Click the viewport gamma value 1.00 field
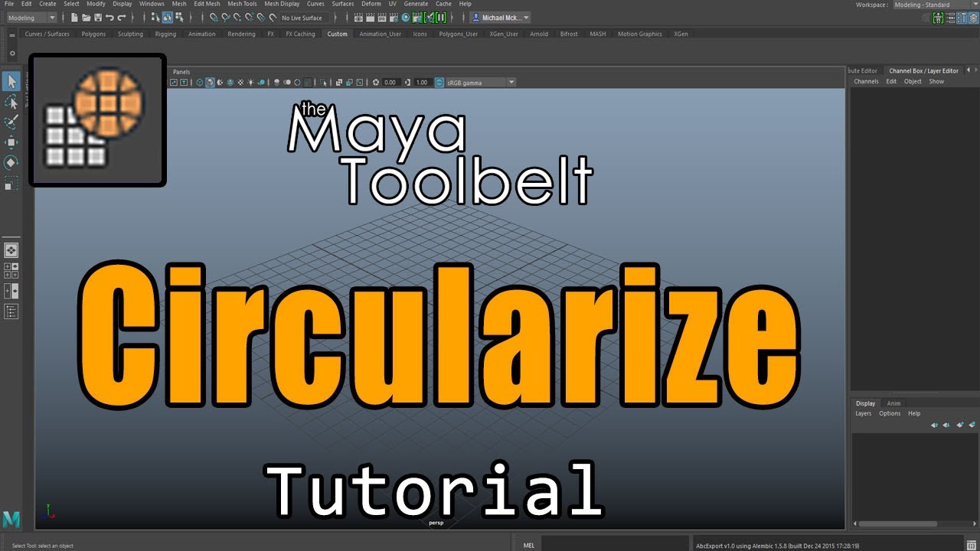 [422, 82]
